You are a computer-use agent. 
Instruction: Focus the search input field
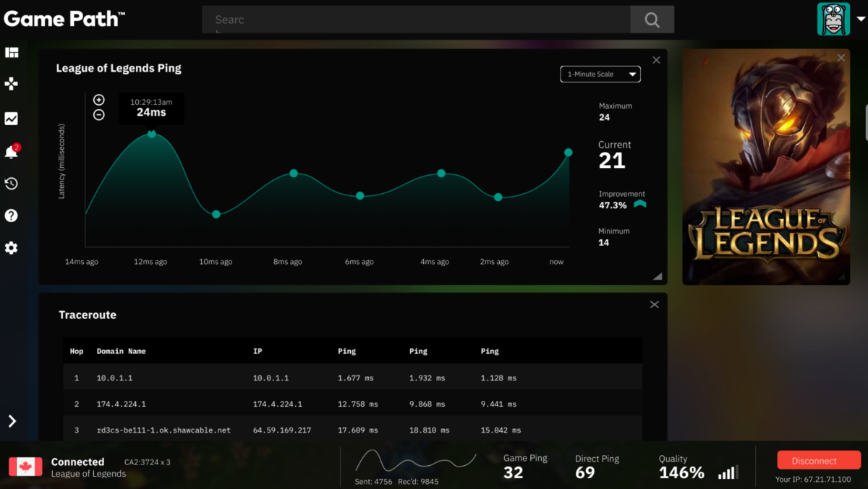click(416, 20)
